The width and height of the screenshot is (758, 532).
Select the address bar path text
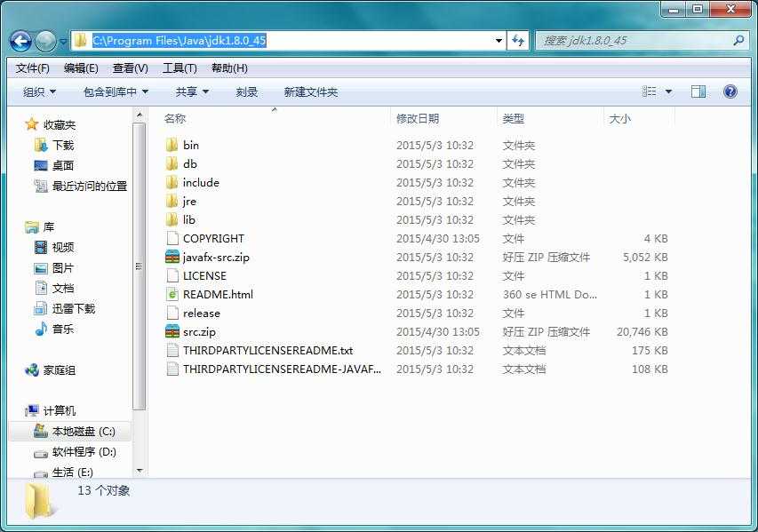coord(179,41)
